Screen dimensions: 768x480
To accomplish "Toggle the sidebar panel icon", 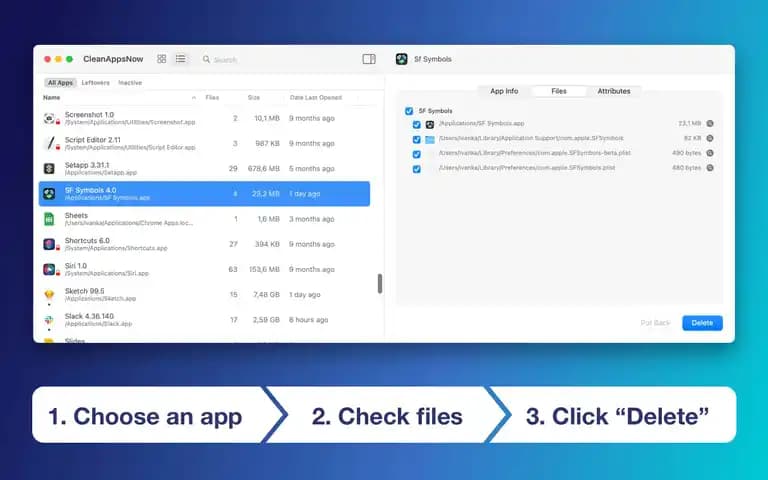I will click(369, 59).
